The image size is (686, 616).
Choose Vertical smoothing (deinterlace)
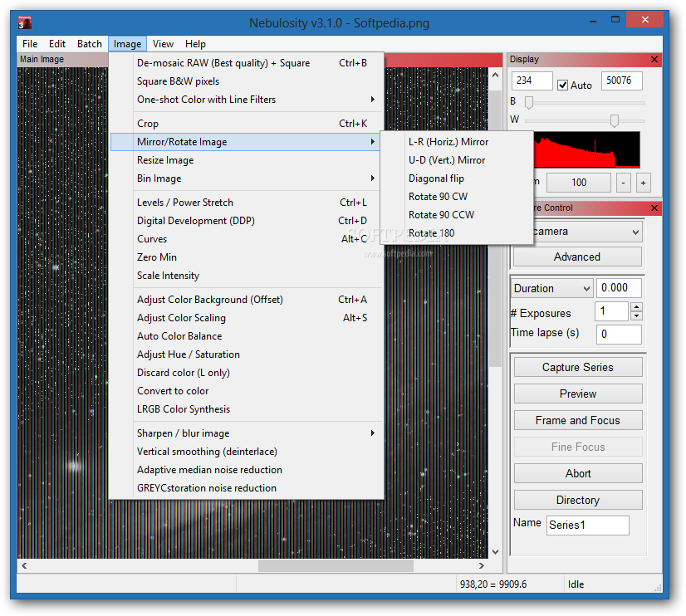[246, 452]
